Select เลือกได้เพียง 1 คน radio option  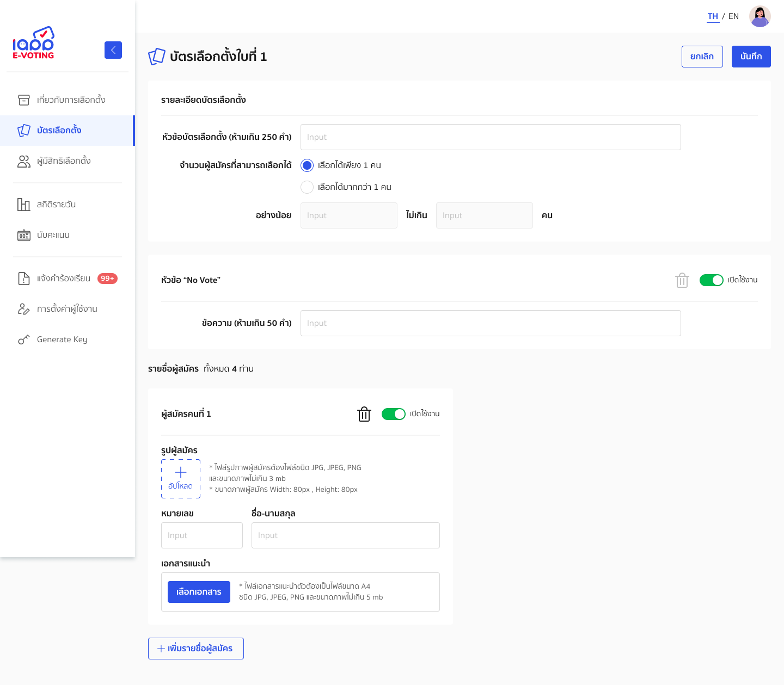click(x=307, y=165)
